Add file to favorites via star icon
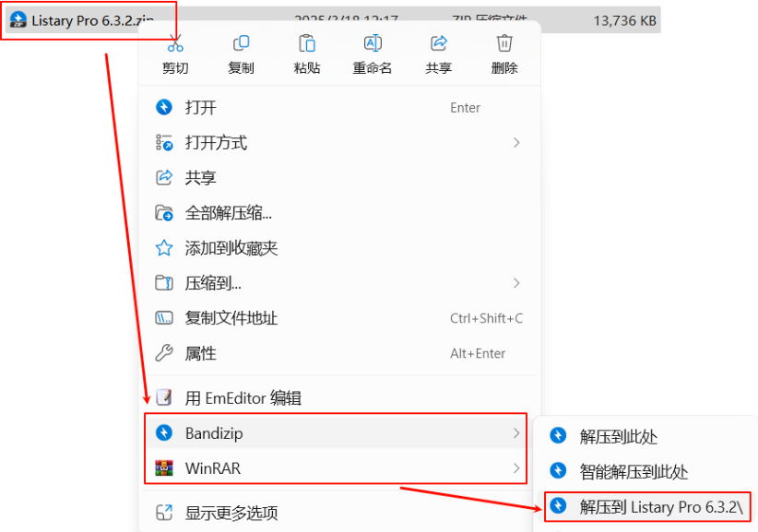This screenshot has width=758, height=532. tap(164, 248)
